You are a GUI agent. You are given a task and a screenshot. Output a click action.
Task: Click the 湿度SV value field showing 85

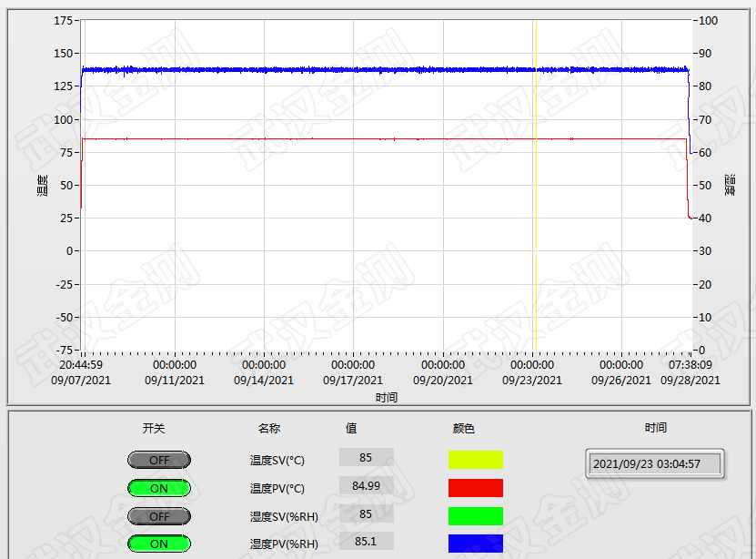366,513
